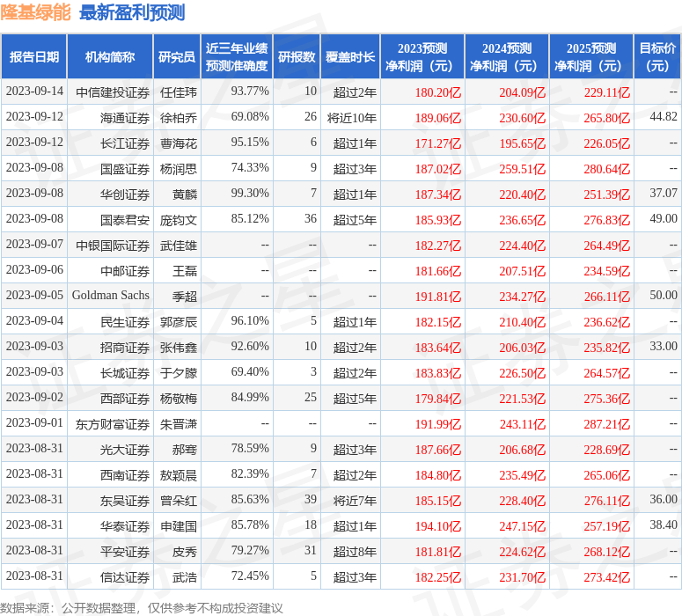Click the 2023-09-14 date cell
This screenshot has height=616, width=682.
click(34, 92)
